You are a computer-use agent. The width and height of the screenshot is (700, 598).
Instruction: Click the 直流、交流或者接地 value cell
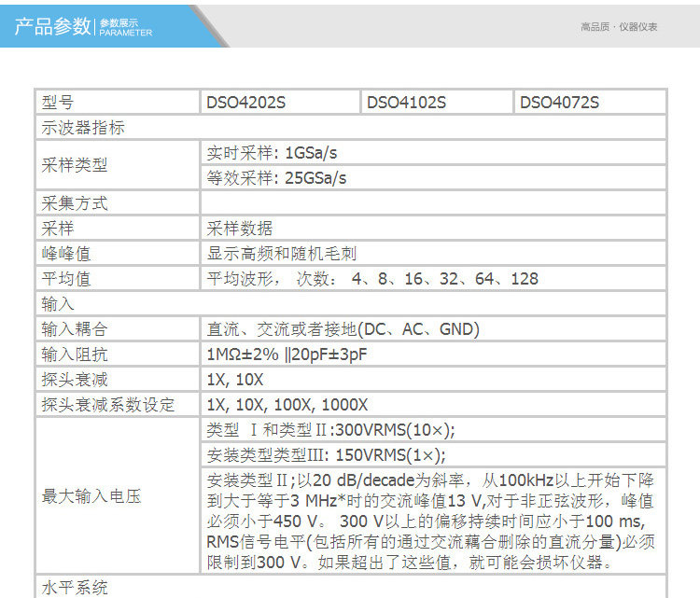[x=433, y=329]
